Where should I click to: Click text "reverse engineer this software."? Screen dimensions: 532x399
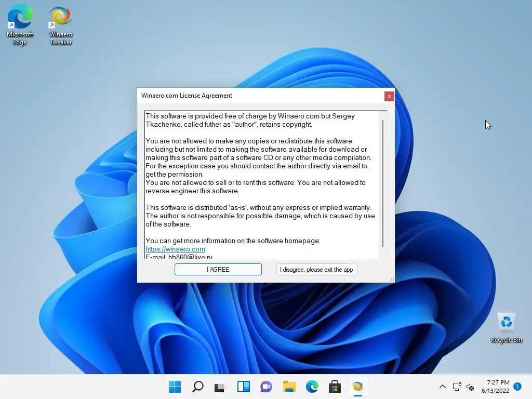(192, 191)
